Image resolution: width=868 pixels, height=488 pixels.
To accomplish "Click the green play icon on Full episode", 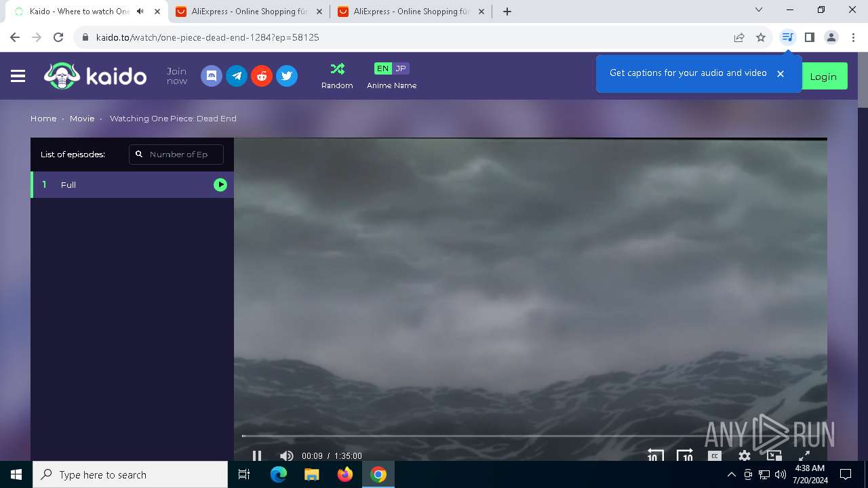I will pos(220,184).
